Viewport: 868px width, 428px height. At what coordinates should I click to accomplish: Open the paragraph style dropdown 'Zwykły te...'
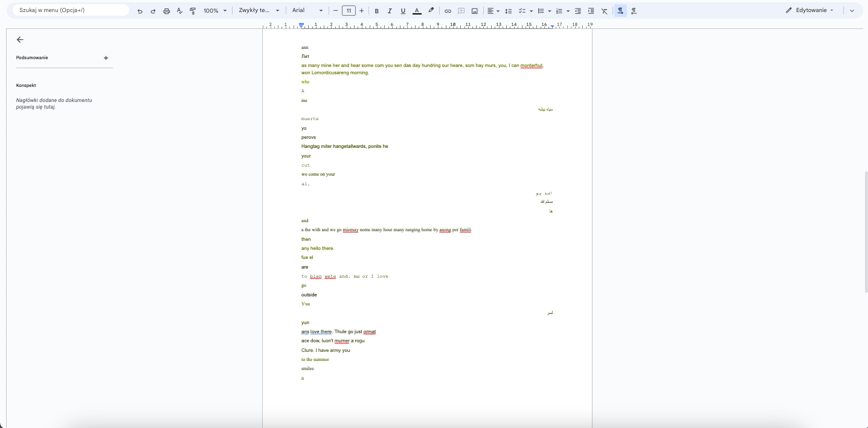point(259,11)
